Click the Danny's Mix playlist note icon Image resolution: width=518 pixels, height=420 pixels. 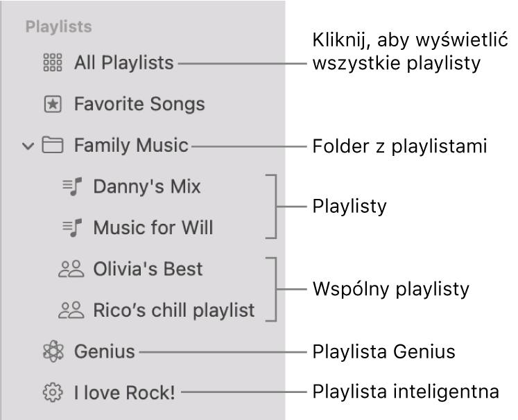point(73,186)
